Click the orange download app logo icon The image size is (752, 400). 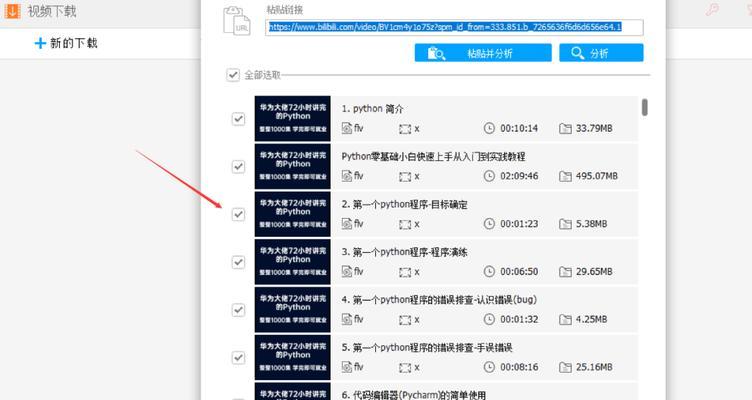[12, 11]
